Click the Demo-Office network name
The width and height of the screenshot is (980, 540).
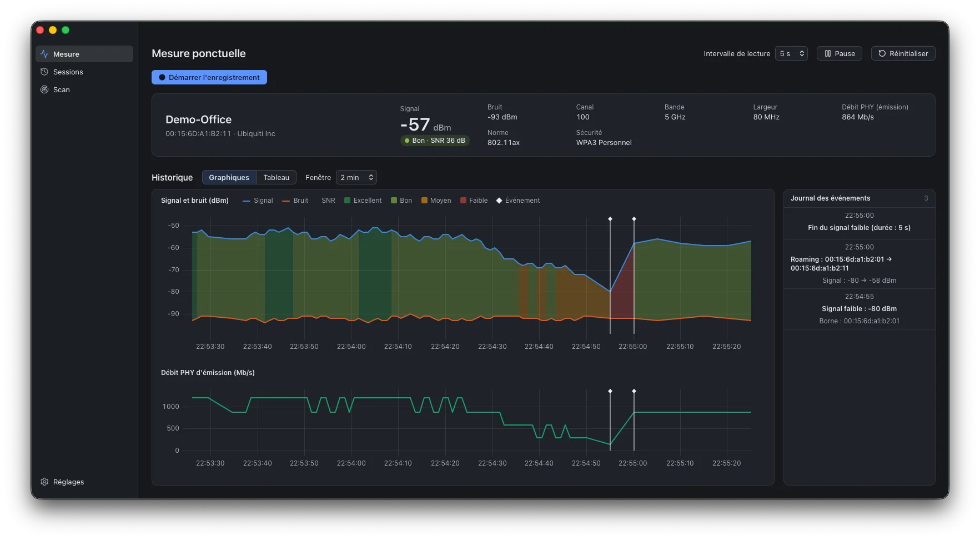pyautogui.click(x=199, y=119)
